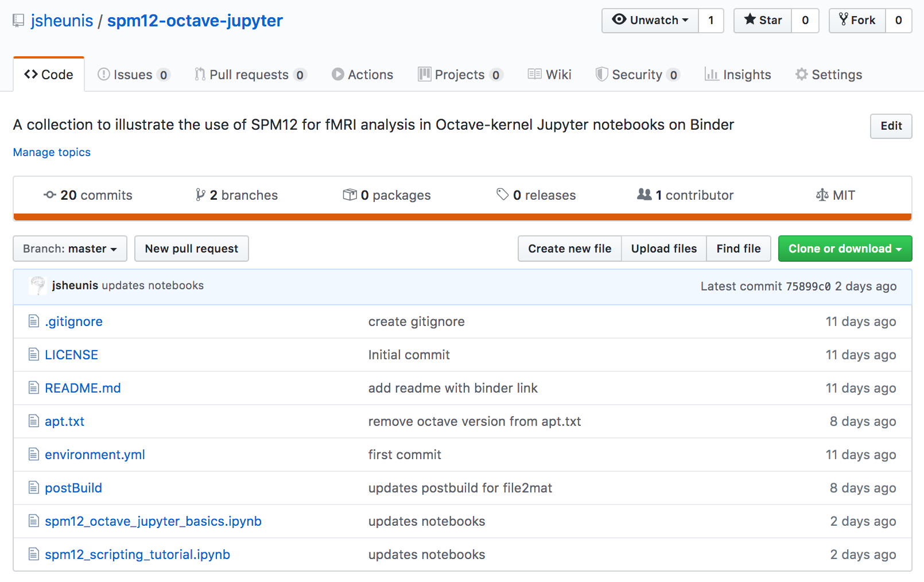This screenshot has width=924, height=582.
Task: Expand the Unwatch options dropdown arrow
Action: (x=686, y=20)
